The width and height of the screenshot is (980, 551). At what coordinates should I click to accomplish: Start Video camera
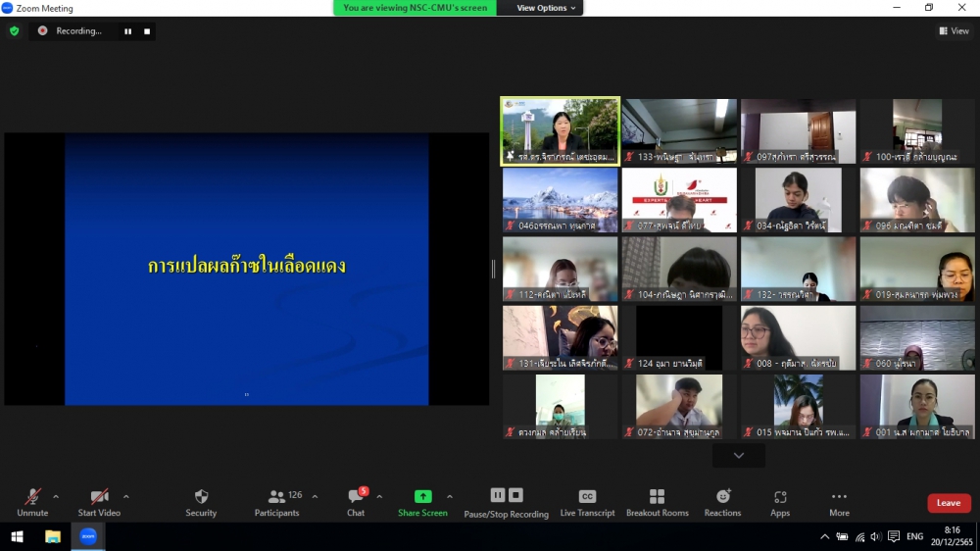pyautogui.click(x=99, y=497)
